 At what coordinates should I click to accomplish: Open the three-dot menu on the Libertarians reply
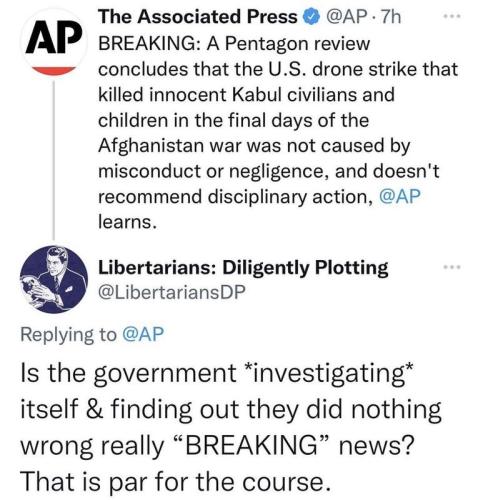point(453,267)
